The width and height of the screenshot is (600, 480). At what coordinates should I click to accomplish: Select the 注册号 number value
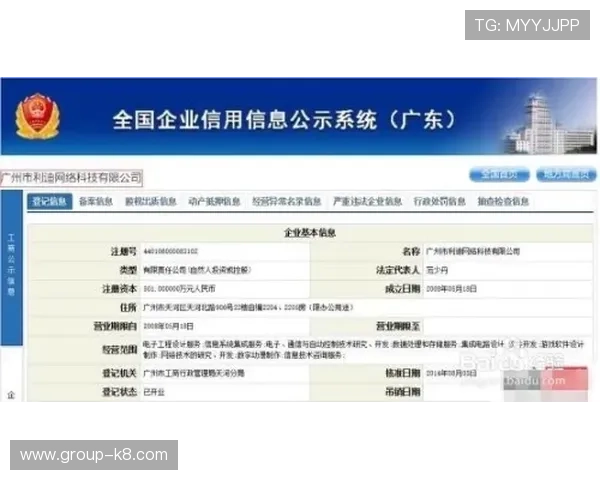click(171, 251)
